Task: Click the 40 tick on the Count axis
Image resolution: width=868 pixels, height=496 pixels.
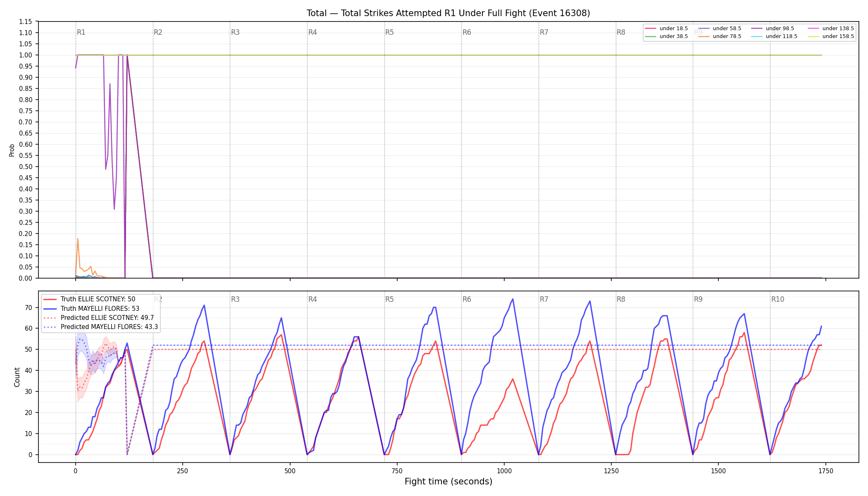Action: 29,370
